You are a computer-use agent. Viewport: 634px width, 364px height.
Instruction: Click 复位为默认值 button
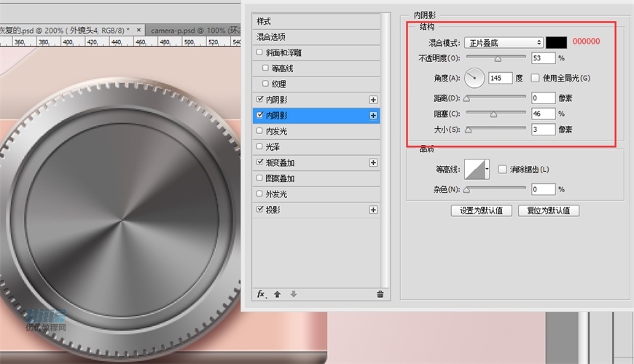(549, 210)
